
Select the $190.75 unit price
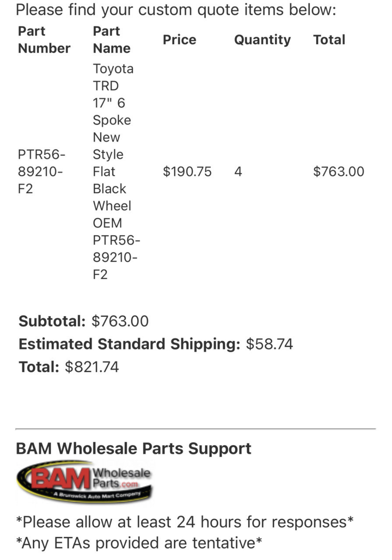click(187, 172)
